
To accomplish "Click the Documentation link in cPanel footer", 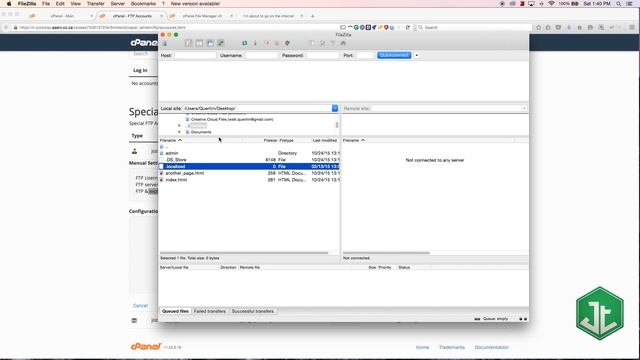I will tap(491, 347).
